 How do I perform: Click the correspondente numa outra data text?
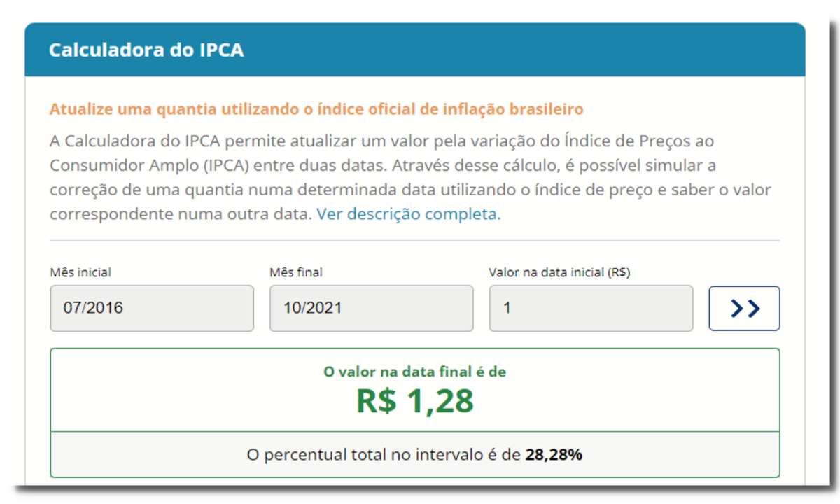tap(181, 214)
